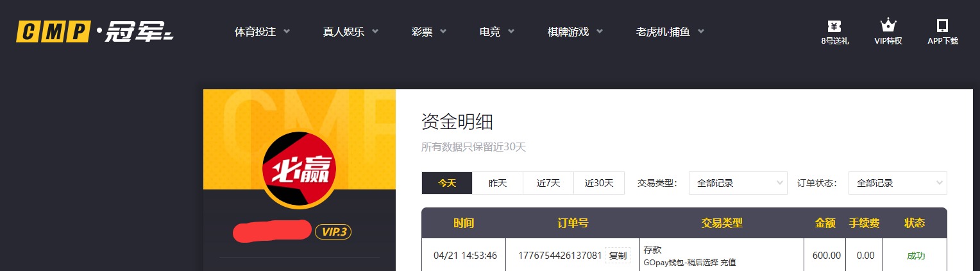The width and height of the screenshot is (980, 271).
Task: Open the 8号送礼 gift icon
Action: point(834,32)
